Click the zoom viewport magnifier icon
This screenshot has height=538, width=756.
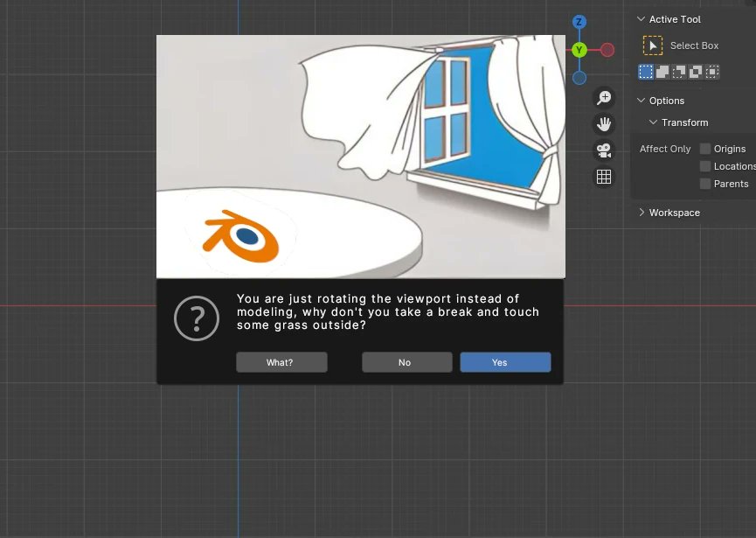[604, 98]
